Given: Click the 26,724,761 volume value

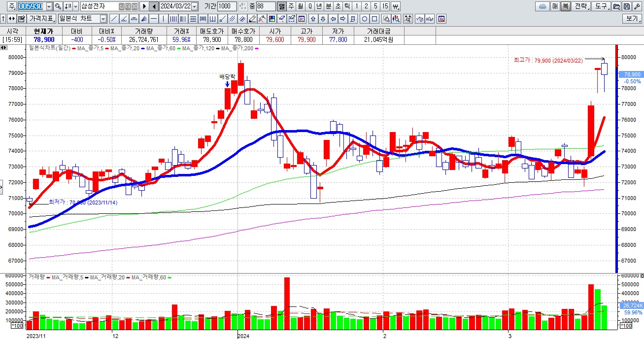Looking at the screenshot, I should [143, 39].
